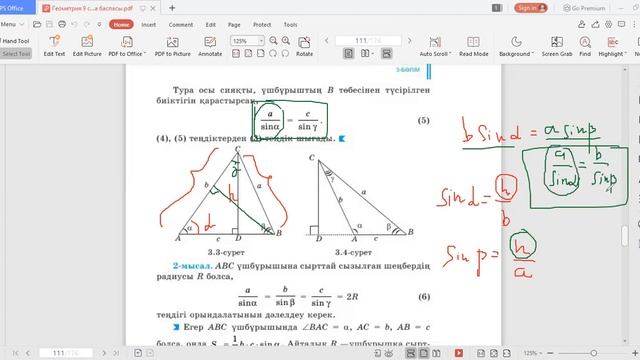Screen dimensions: 640x360
Task: Go to previous page using toolbar arrow
Action: [327, 41]
